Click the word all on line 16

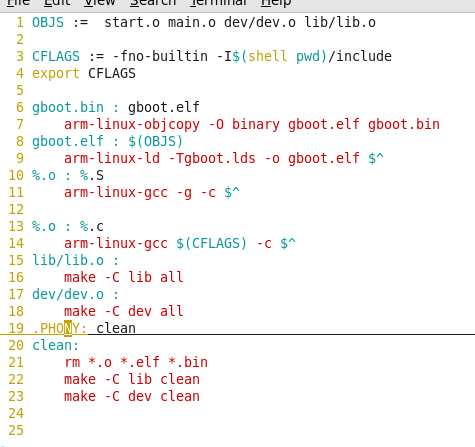tap(172, 277)
